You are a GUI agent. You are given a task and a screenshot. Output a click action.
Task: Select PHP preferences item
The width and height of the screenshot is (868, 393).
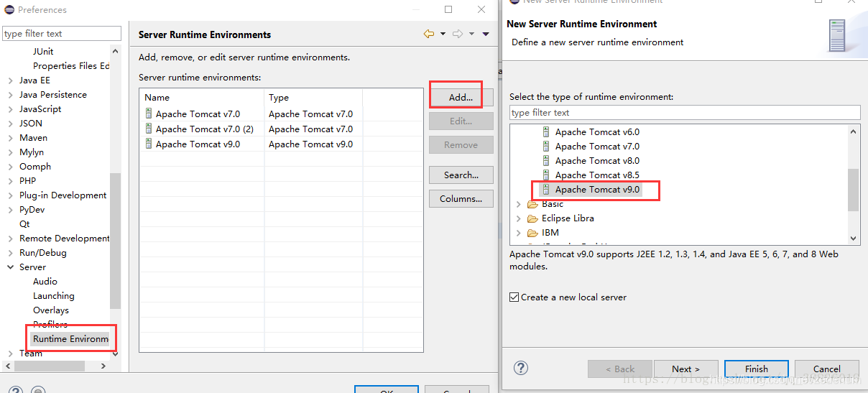(27, 180)
